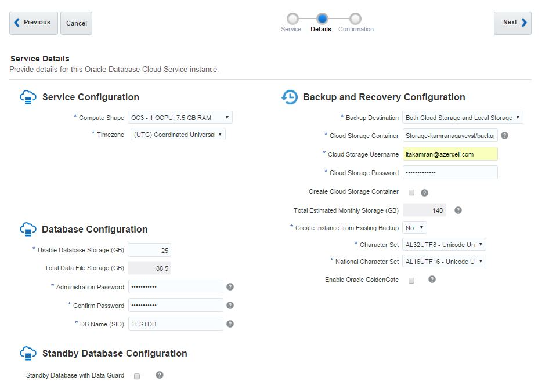Click into the Cloud Storage Username field

450,154
